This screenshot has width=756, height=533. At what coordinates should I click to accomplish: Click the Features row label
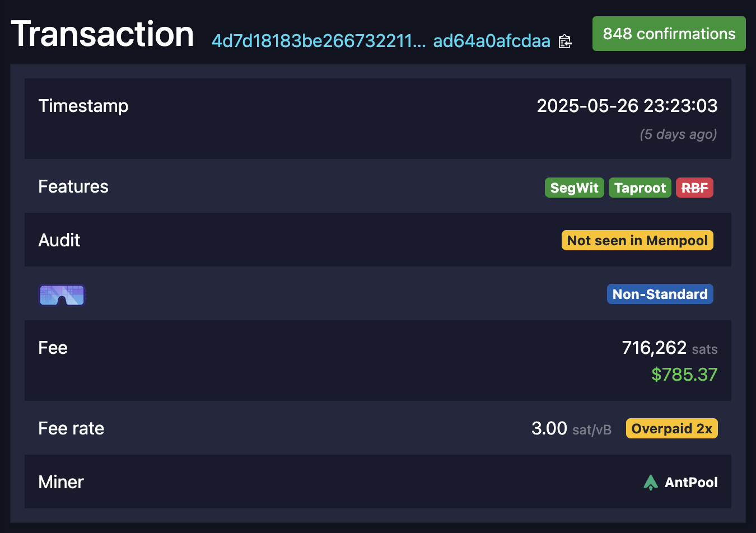[73, 186]
